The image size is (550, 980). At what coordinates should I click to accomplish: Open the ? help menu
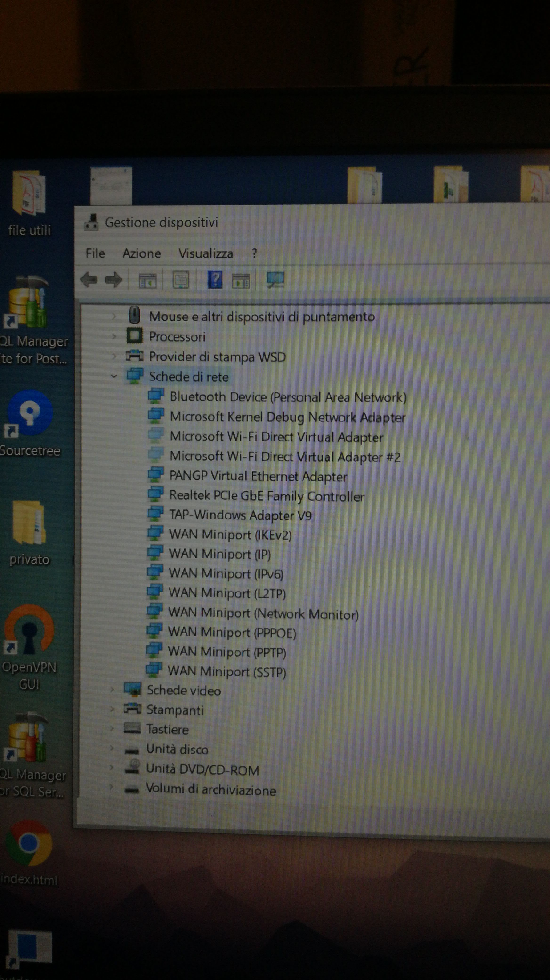point(254,253)
